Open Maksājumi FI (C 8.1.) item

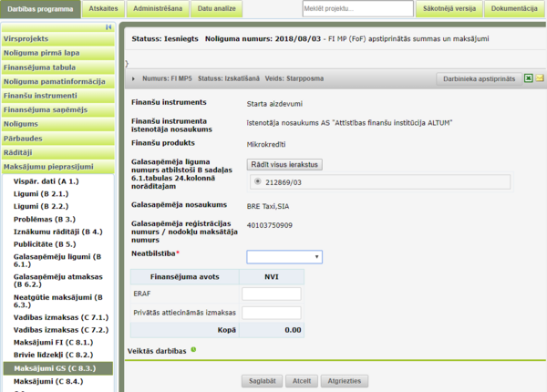tap(54, 343)
